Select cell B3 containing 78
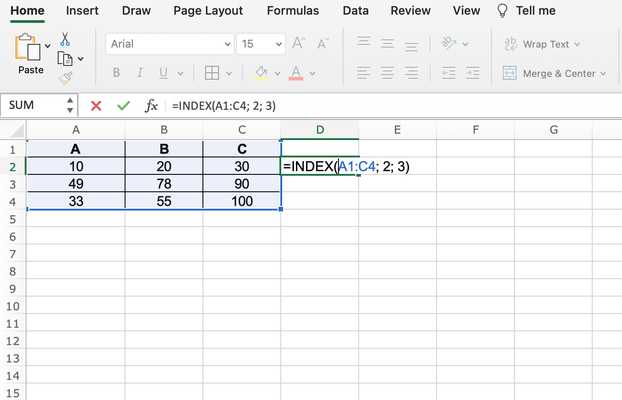The width and height of the screenshot is (622, 400). click(x=164, y=184)
